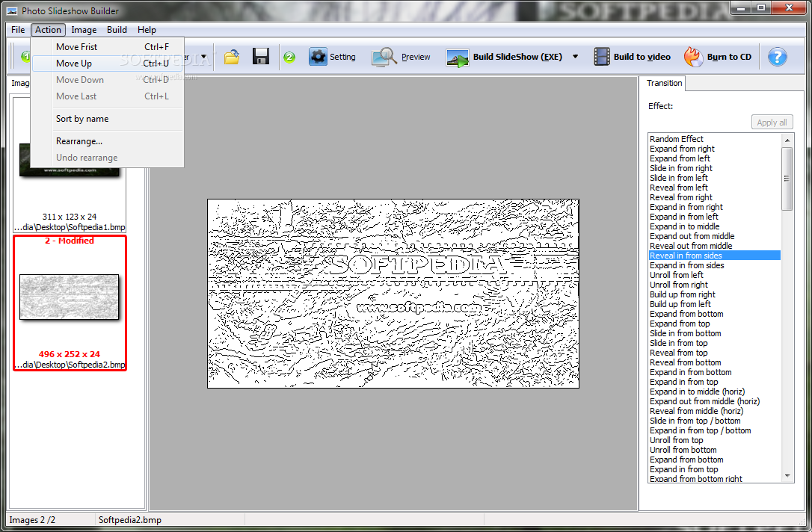
Task: Click the open folder icon in toolbar
Action: tap(232, 56)
